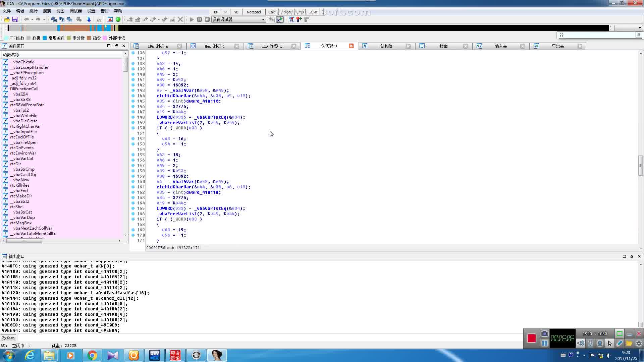The height and width of the screenshot is (362, 644).
Task: Click the toolbar X delete icon
Action: click(180, 19)
